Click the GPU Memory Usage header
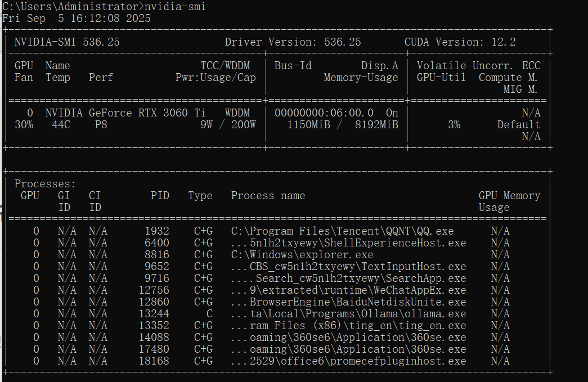Viewport: 588px width, 382px height. tap(509, 201)
